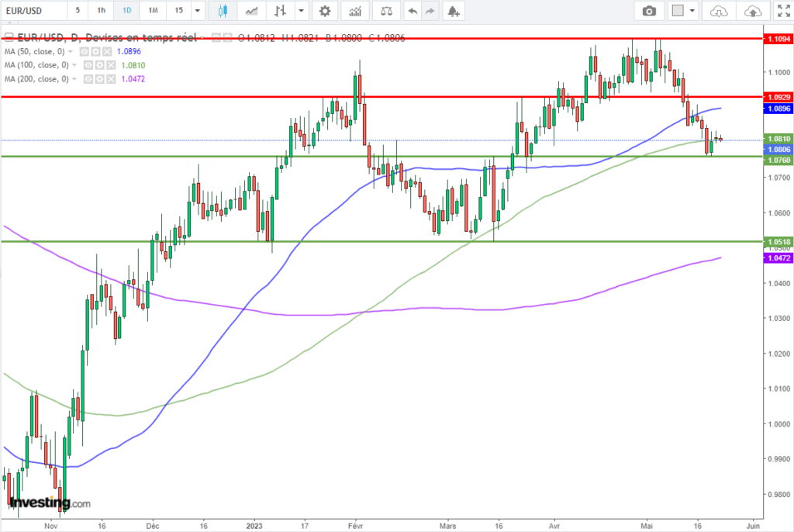
Task: Create price alert bell icon
Action: pos(454,11)
